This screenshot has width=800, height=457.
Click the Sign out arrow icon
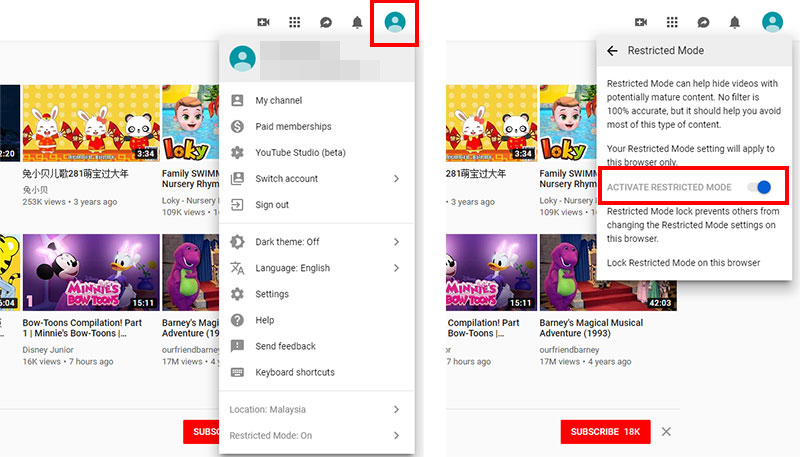coord(237,205)
